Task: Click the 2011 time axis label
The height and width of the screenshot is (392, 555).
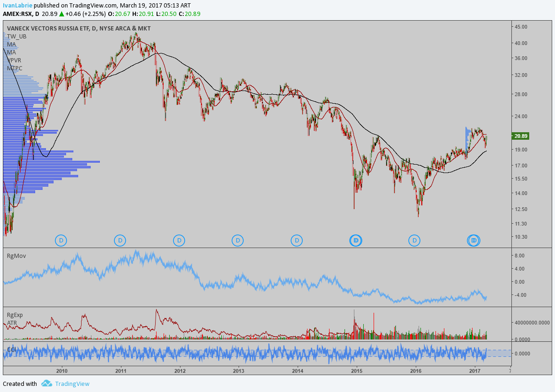Action: tap(120, 371)
